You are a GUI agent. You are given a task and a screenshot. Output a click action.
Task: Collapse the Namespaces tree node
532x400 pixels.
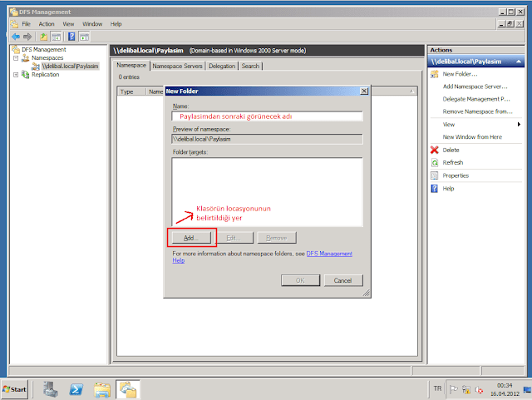(16, 57)
